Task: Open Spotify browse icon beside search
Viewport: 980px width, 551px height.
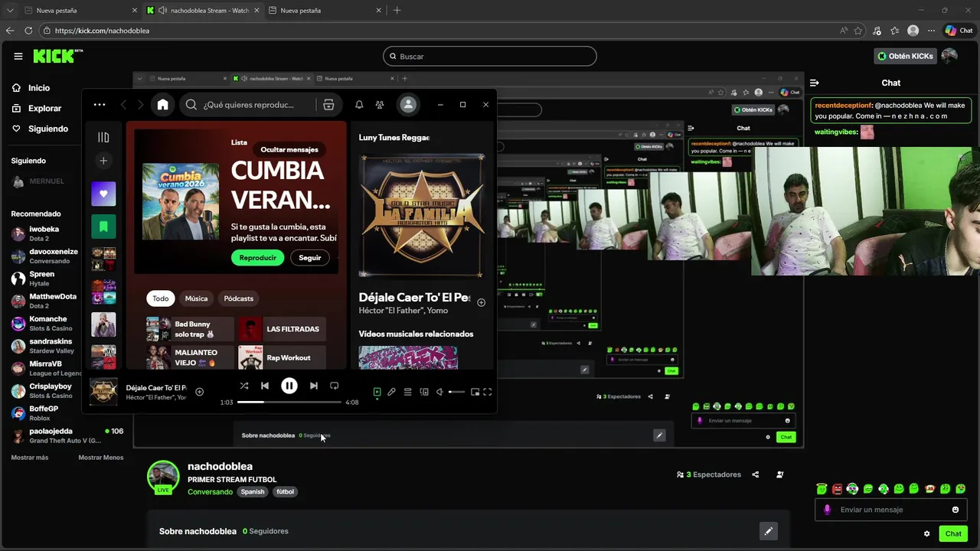Action: click(328, 105)
